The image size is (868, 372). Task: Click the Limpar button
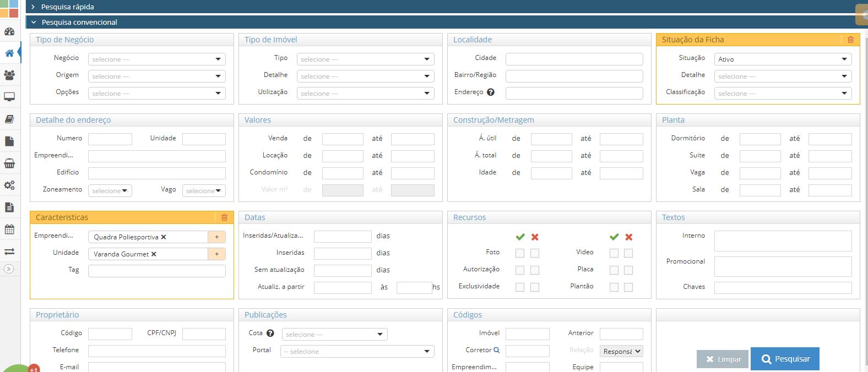coord(723,359)
